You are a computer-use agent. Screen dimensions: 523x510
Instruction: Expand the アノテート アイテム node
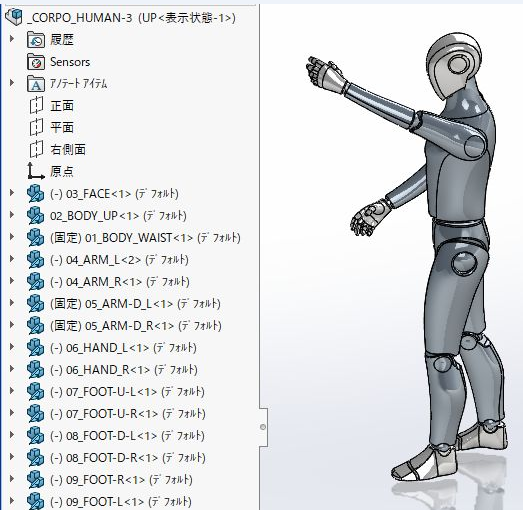(12, 82)
